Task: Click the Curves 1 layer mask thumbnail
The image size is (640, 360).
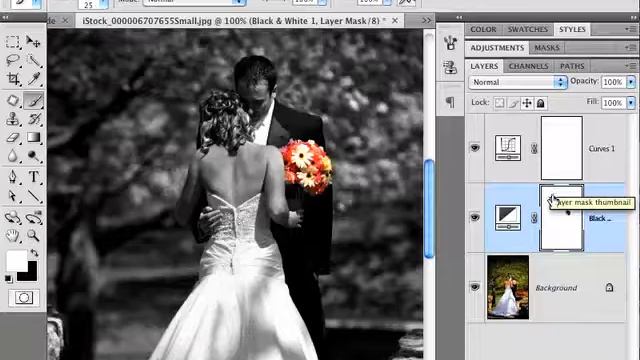Action: [562, 148]
